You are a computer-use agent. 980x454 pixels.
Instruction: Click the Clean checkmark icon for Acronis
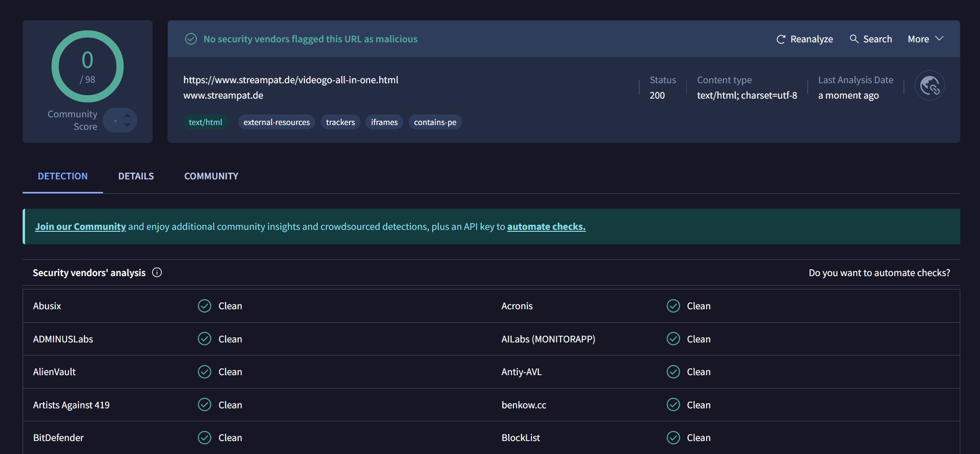click(x=673, y=306)
